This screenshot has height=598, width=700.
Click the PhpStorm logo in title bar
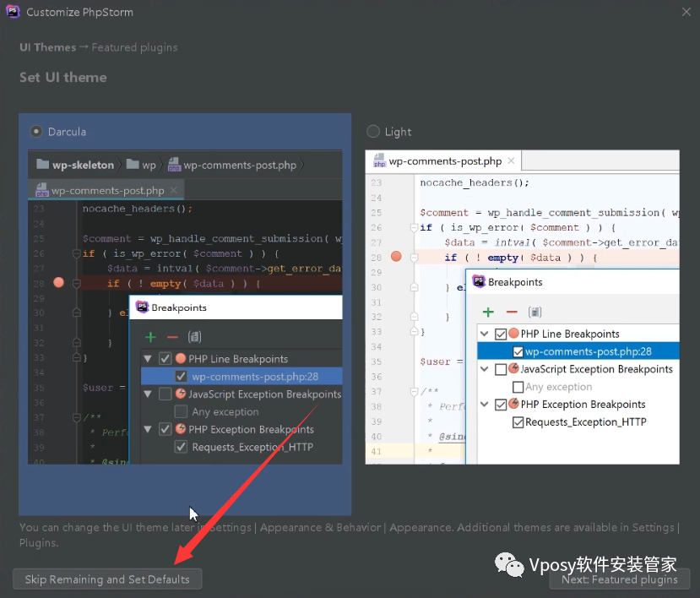tap(13, 12)
